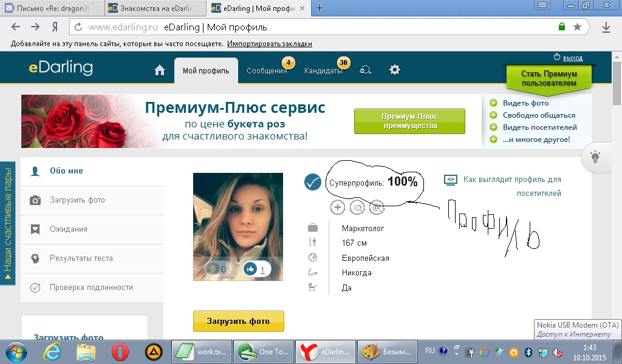Go to eDarling home icon

pyautogui.click(x=160, y=70)
